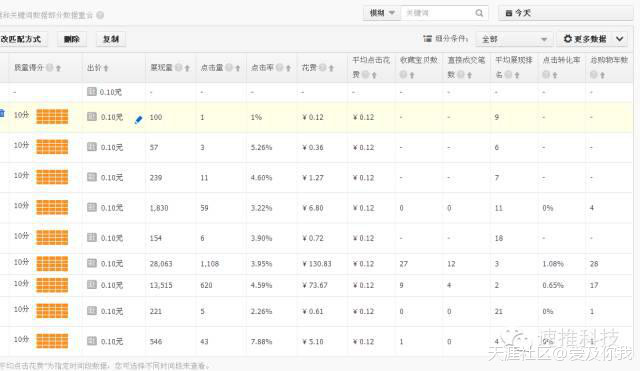Click the help icon under 总购物车数 header
Screen dimensions: 640x371
pyautogui.click(x=594, y=74)
